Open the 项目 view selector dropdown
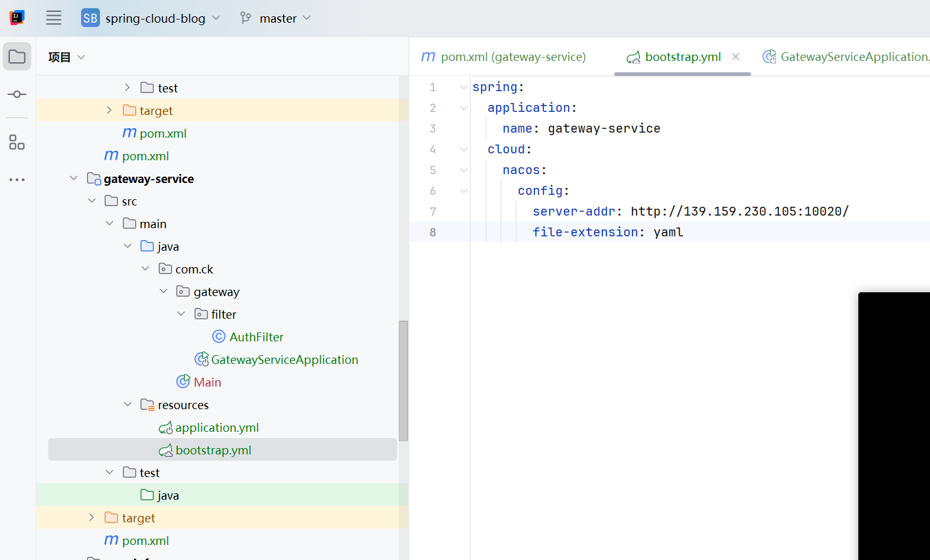 (67, 57)
